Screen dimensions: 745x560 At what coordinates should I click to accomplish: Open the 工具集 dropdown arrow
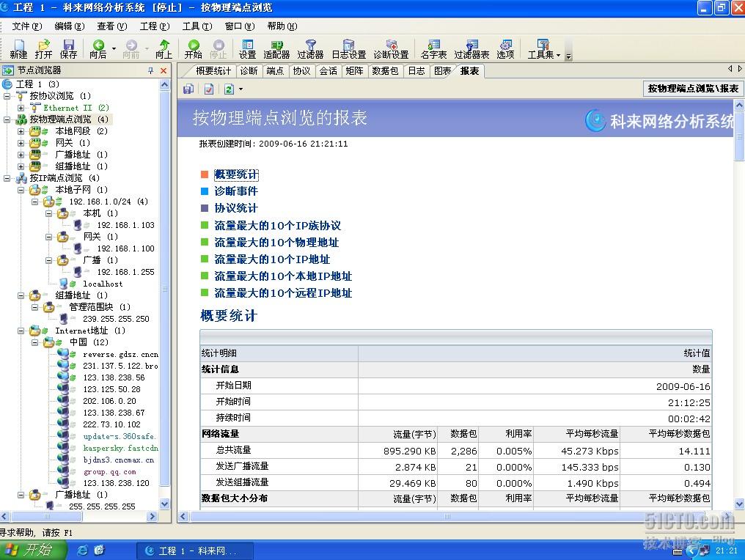click(x=558, y=55)
